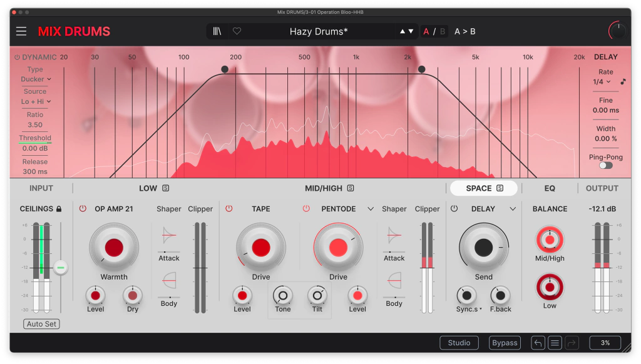Click the Ceilings lock icon
This screenshot has height=364, width=641.
coord(59,209)
